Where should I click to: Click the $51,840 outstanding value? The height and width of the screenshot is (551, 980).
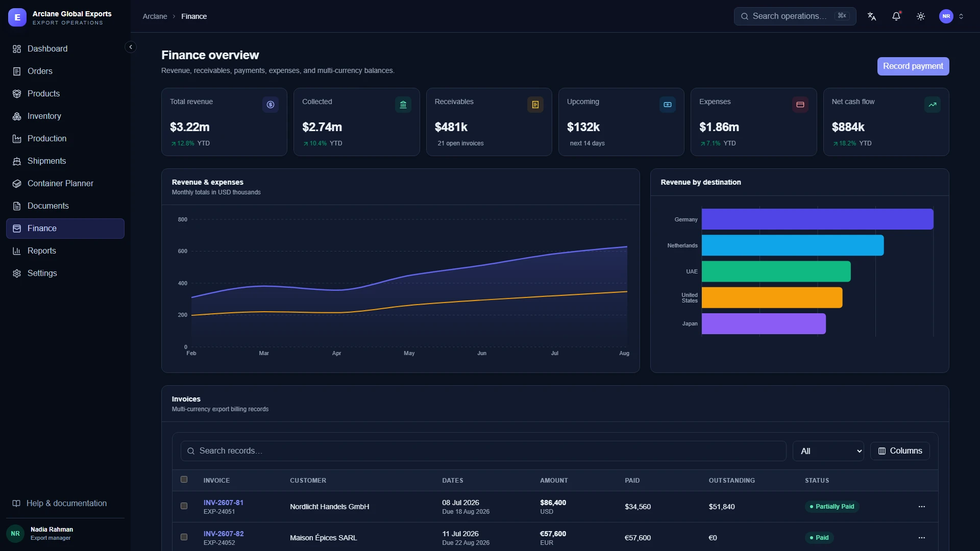[x=722, y=507]
